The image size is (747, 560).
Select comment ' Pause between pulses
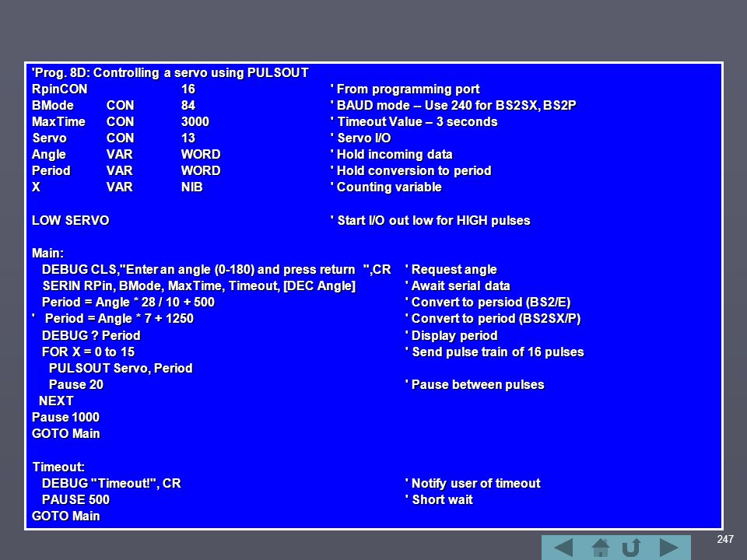pos(475,385)
